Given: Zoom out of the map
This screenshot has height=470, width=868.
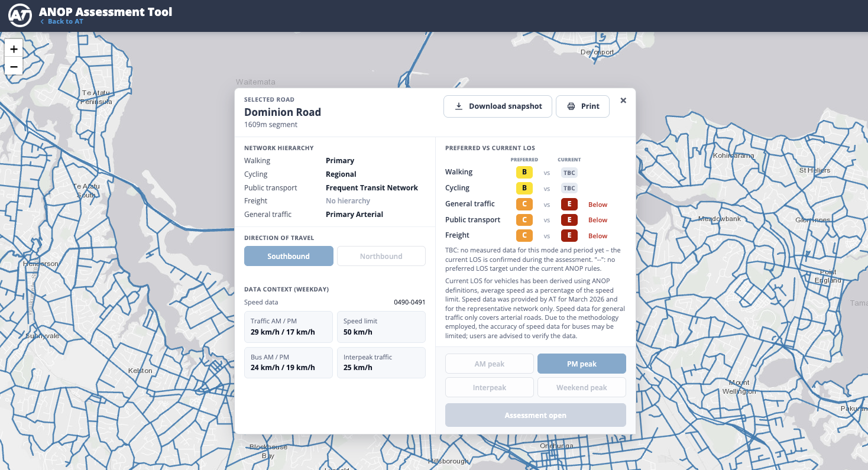Looking at the screenshot, I should (x=14, y=66).
